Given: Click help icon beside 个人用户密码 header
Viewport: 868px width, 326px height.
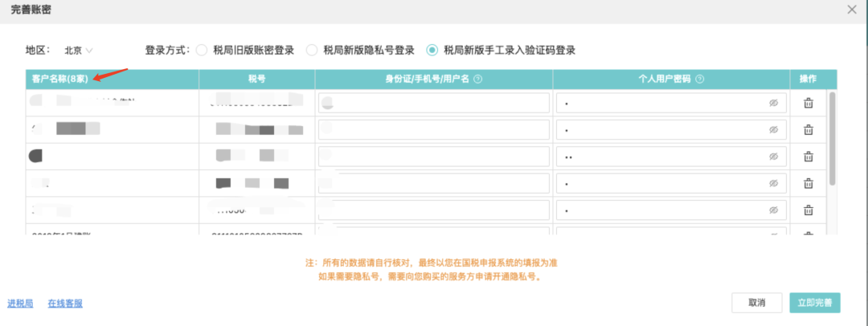Looking at the screenshot, I should click(700, 79).
